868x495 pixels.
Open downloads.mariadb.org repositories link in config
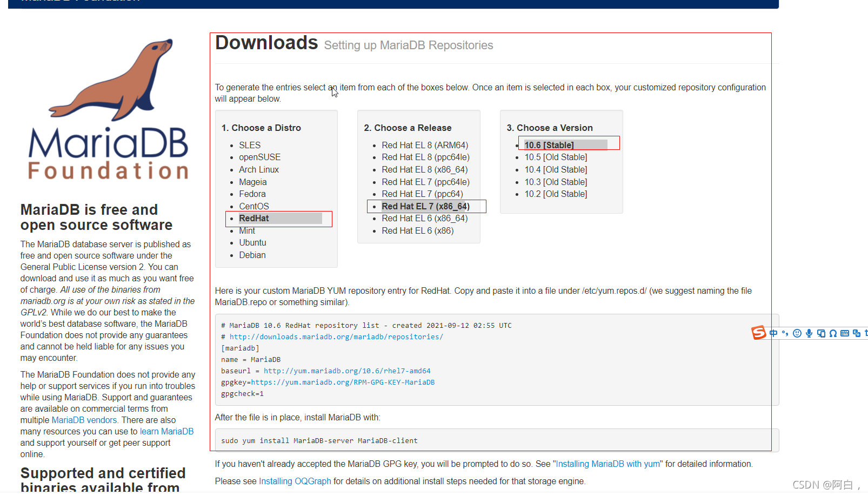point(336,336)
